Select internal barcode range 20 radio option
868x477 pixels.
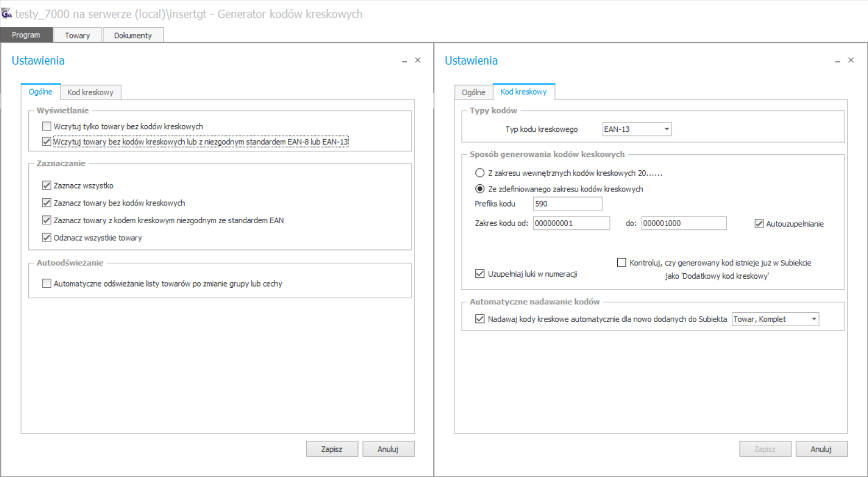coord(480,173)
